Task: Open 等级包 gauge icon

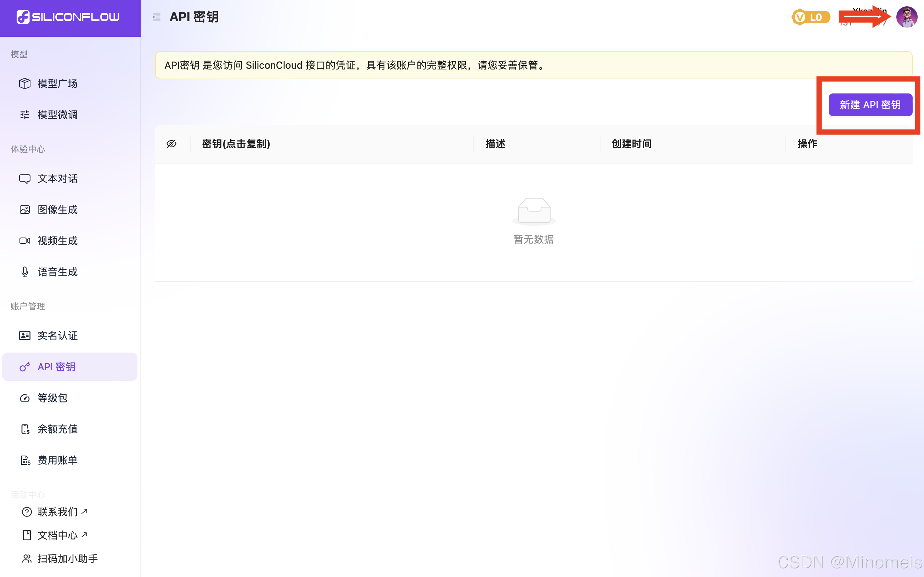Action: pyautogui.click(x=25, y=398)
